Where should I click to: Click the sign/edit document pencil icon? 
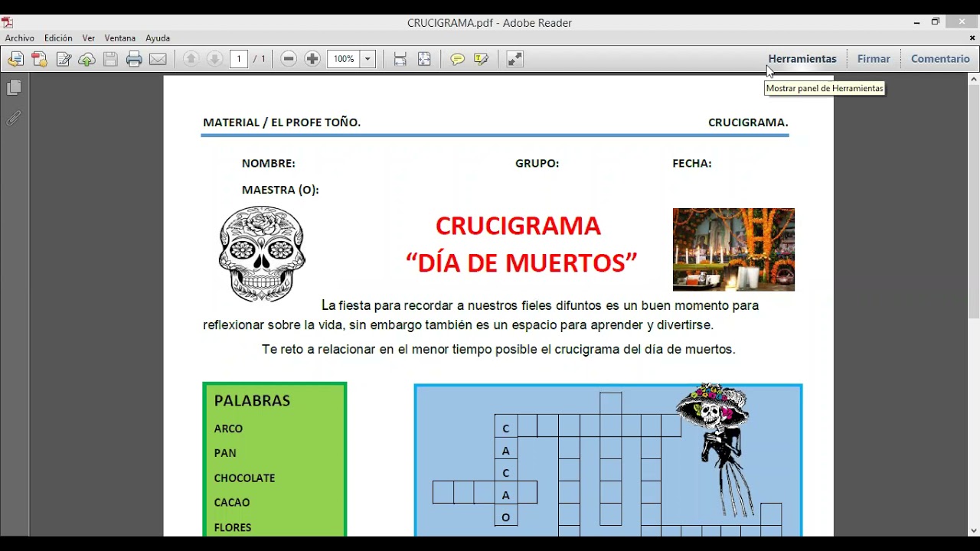(x=64, y=59)
